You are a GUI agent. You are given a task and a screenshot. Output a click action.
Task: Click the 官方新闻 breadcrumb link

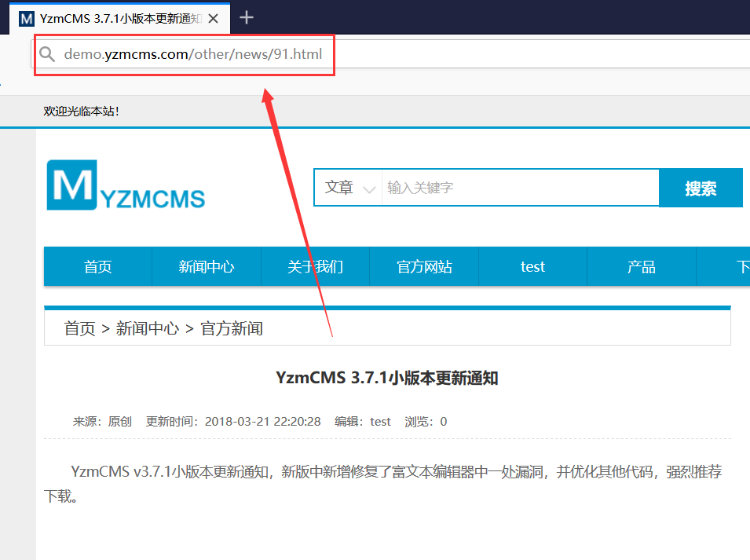point(232,328)
